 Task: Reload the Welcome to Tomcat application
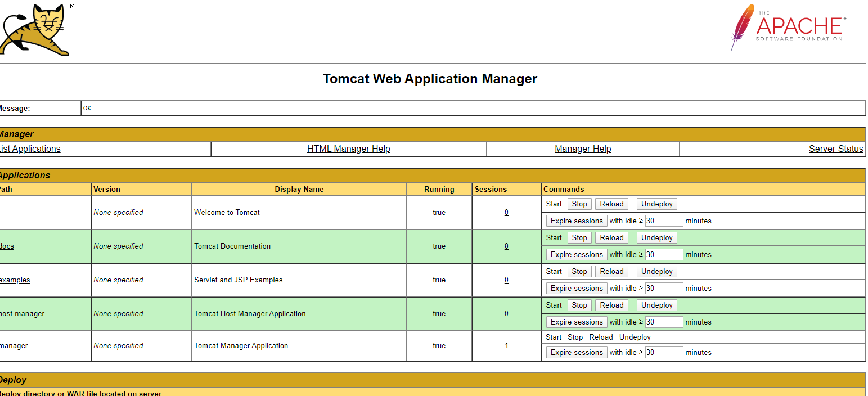[612, 204]
